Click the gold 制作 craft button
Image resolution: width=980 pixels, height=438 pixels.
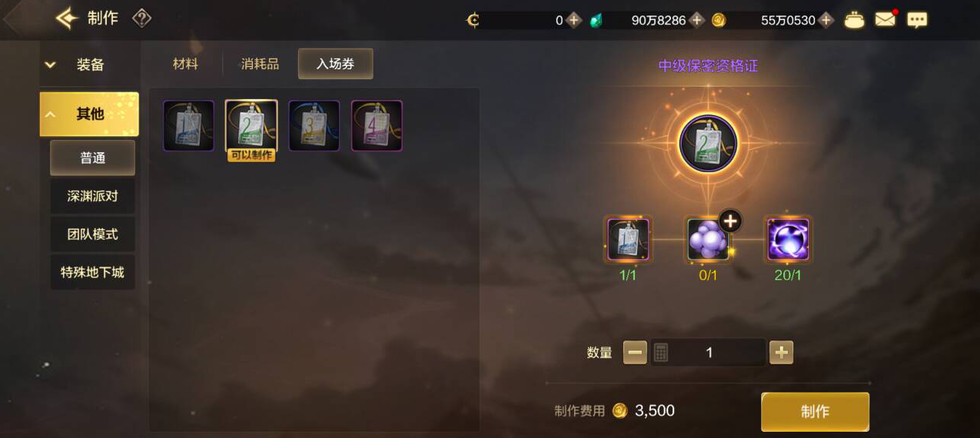pyautogui.click(x=815, y=412)
